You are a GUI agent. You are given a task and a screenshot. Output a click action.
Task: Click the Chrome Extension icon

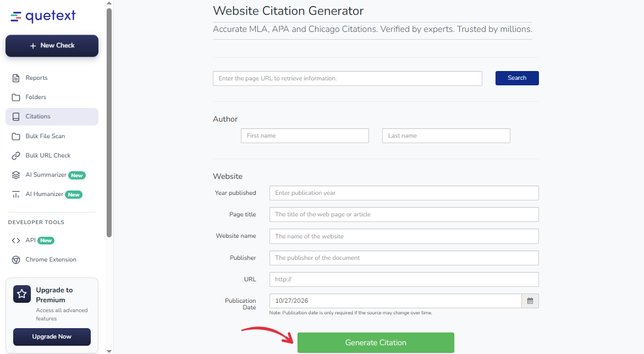(x=16, y=260)
